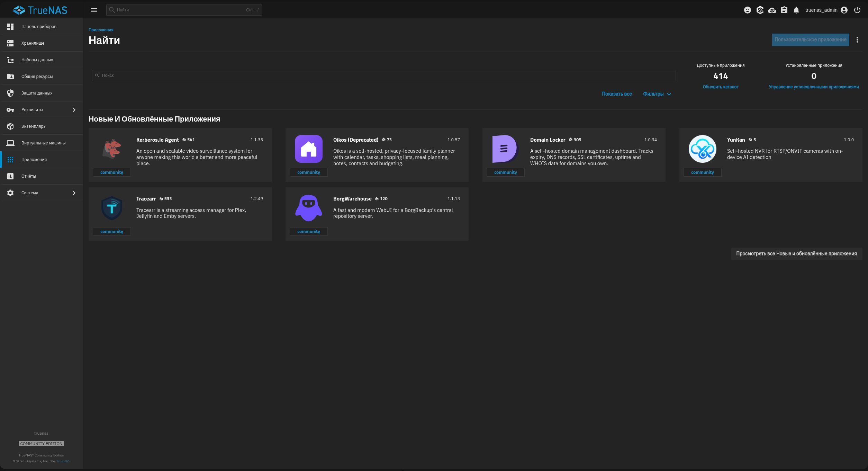Open the Фильтры dropdown
868x471 pixels.
[x=657, y=94]
